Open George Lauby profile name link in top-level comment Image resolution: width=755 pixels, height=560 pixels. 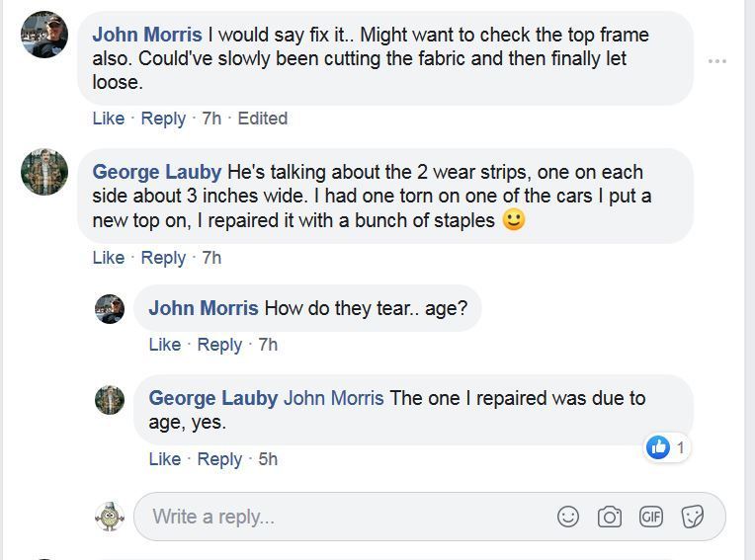[156, 172]
